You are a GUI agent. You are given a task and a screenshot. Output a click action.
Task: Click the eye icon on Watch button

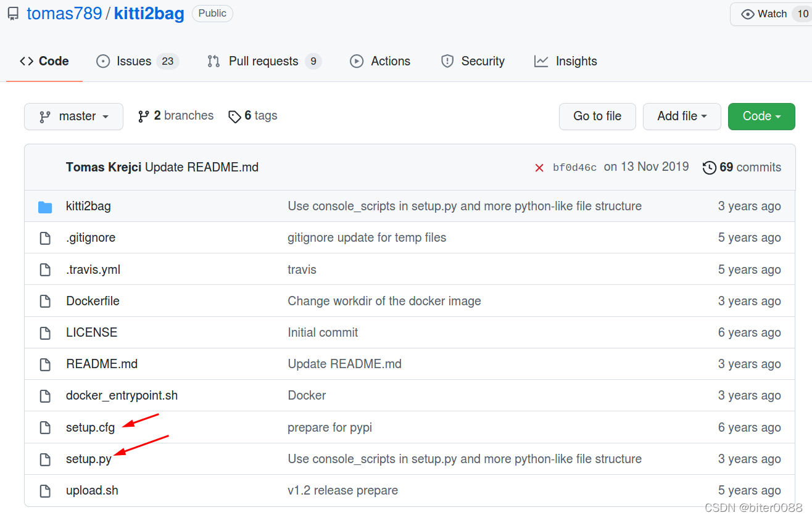(x=748, y=14)
